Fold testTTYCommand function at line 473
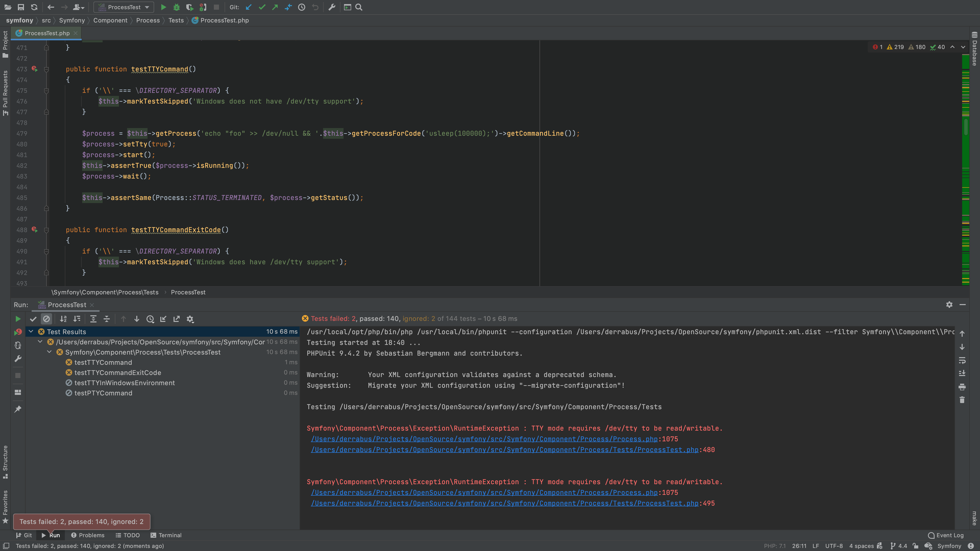Image resolution: width=980 pixels, height=551 pixels. (x=46, y=69)
